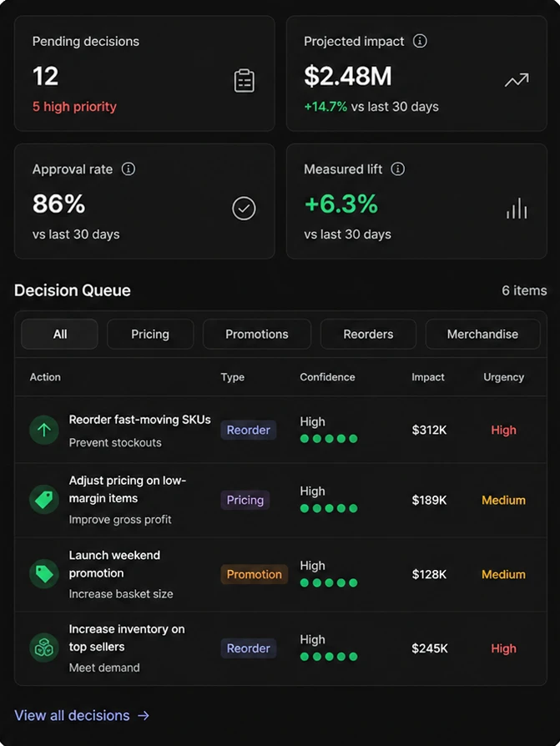Click High urgency on fast-moving SKUs row

503,430
